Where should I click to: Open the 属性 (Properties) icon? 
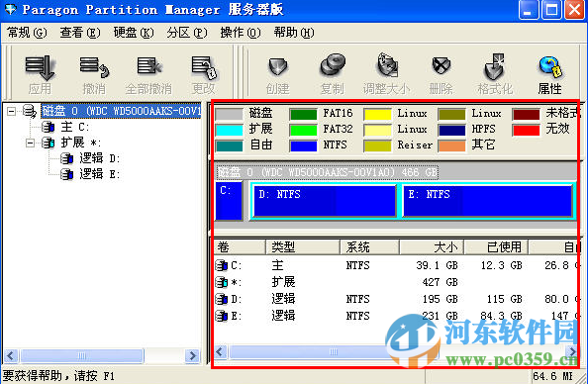pyautogui.click(x=550, y=66)
